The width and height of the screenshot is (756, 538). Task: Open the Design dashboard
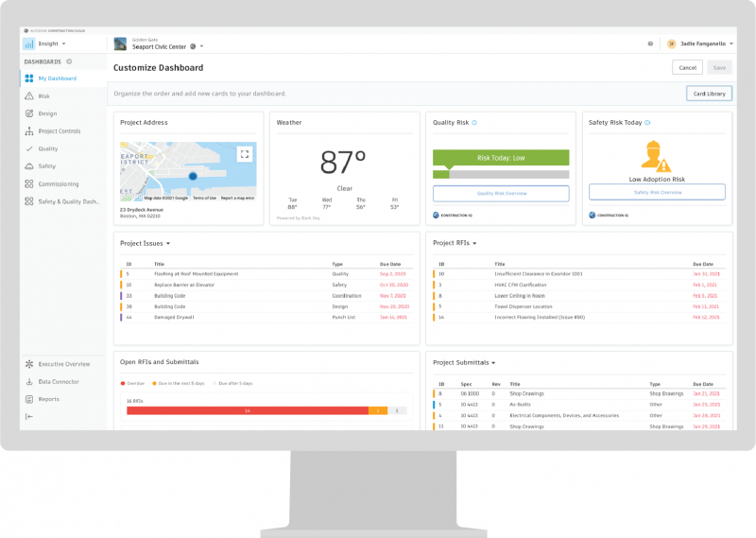[63, 113]
